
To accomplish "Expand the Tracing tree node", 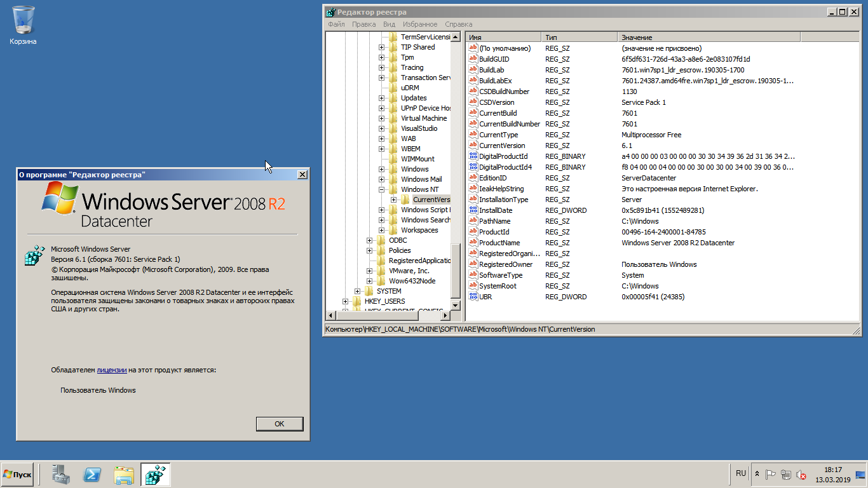I will pyautogui.click(x=381, y=67).
